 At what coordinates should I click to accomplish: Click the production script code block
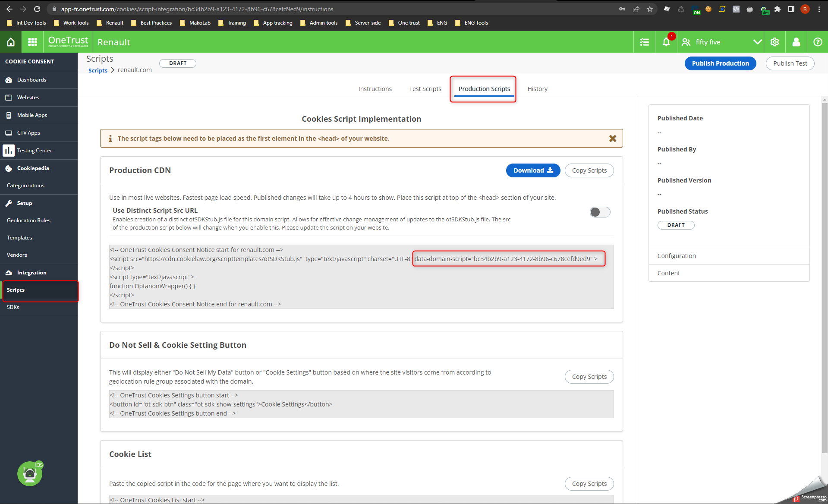pyautogui.click(x=361, y=277)
